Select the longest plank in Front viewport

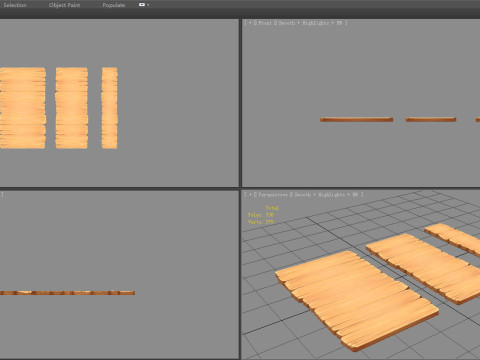356,119
